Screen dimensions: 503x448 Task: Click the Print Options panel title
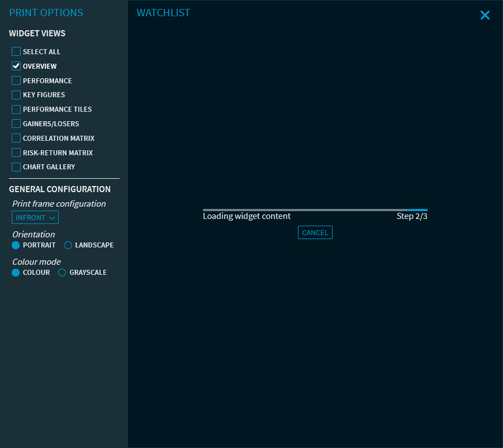(x=46, y=13)
